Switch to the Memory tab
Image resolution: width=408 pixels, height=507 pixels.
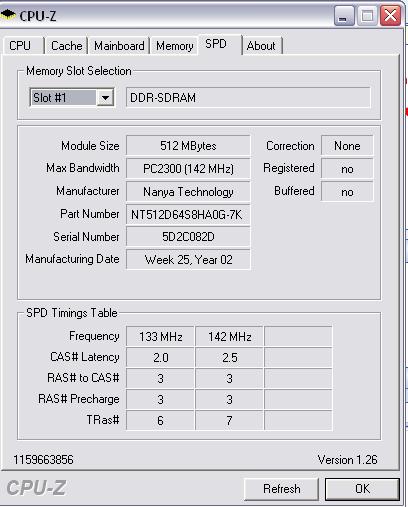(175, 46)
